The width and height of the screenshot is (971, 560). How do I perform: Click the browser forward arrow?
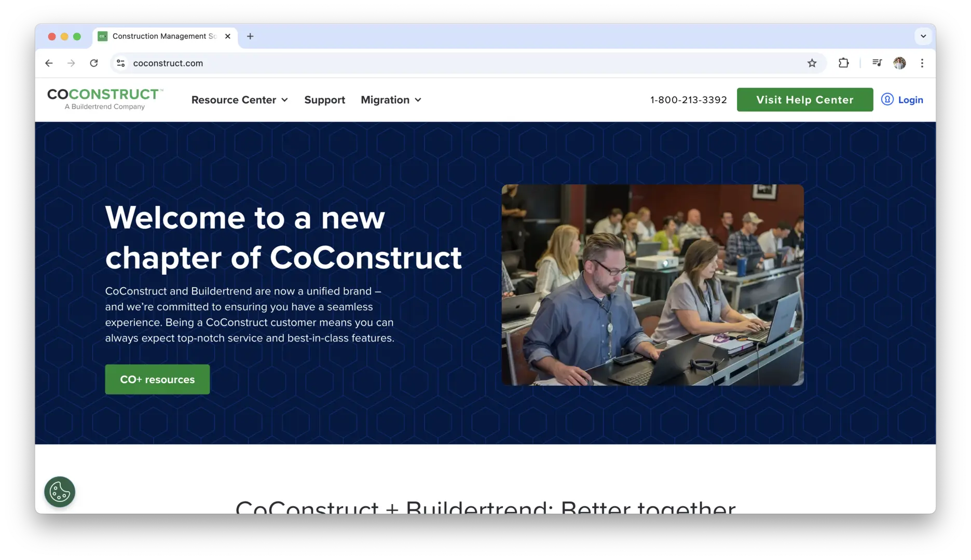coord(71,63)
